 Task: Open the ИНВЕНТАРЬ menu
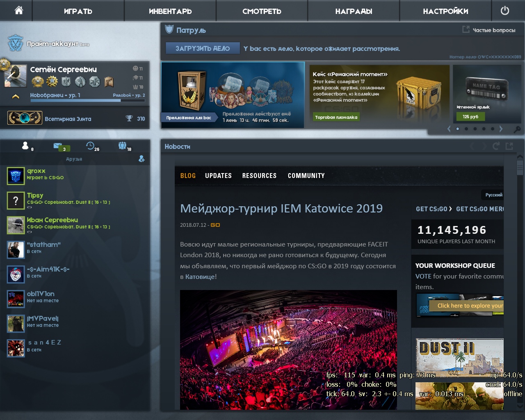pos(170,11)
